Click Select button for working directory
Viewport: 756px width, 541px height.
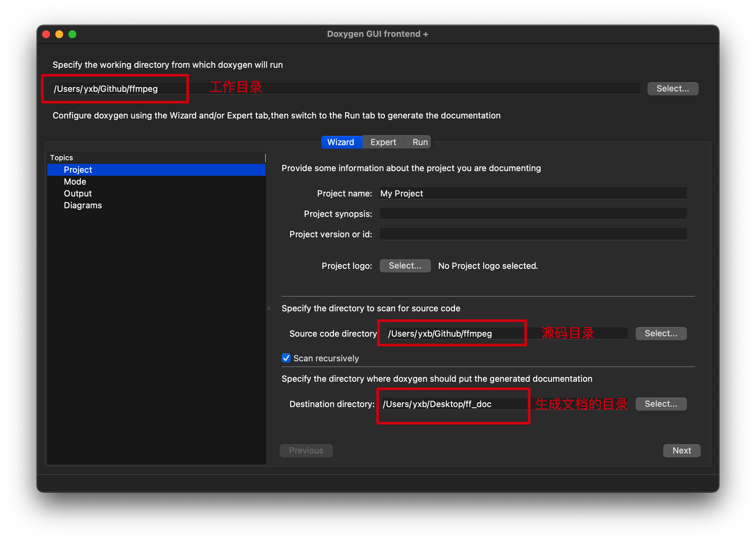[673, 89]
